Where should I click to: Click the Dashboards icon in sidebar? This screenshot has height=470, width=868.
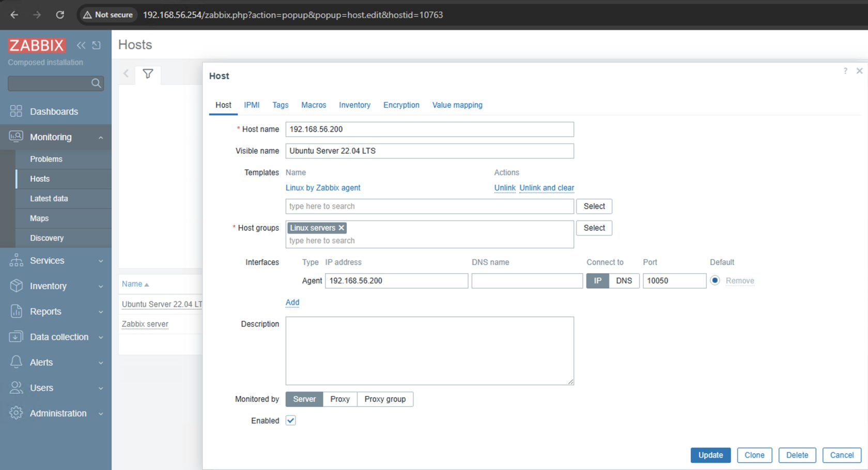pyautogui.click(x=16, y=111)
